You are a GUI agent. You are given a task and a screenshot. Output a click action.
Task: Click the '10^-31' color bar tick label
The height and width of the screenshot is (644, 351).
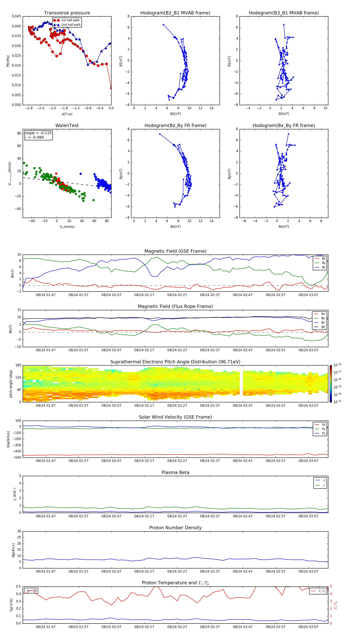point(338,402)
